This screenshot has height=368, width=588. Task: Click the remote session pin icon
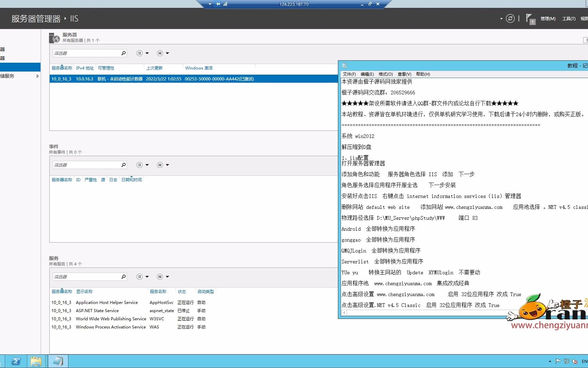218,4
